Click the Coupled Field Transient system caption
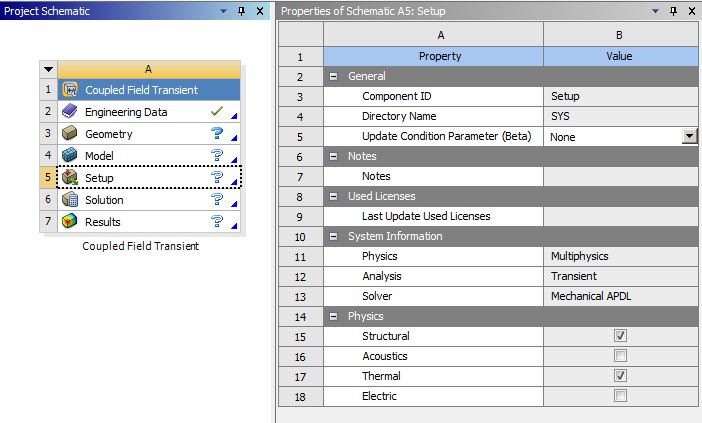This screenshot has height=423, width=702. pyautogui.click(x=141, y=246)
